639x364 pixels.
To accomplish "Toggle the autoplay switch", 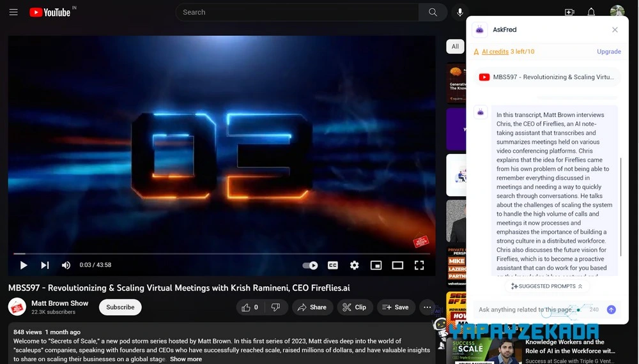I will point(310,265).
